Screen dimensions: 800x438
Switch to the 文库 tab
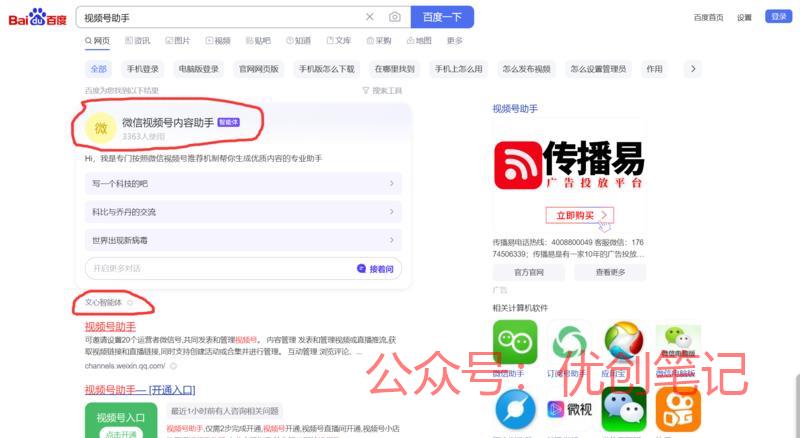(x=339, y=40)
